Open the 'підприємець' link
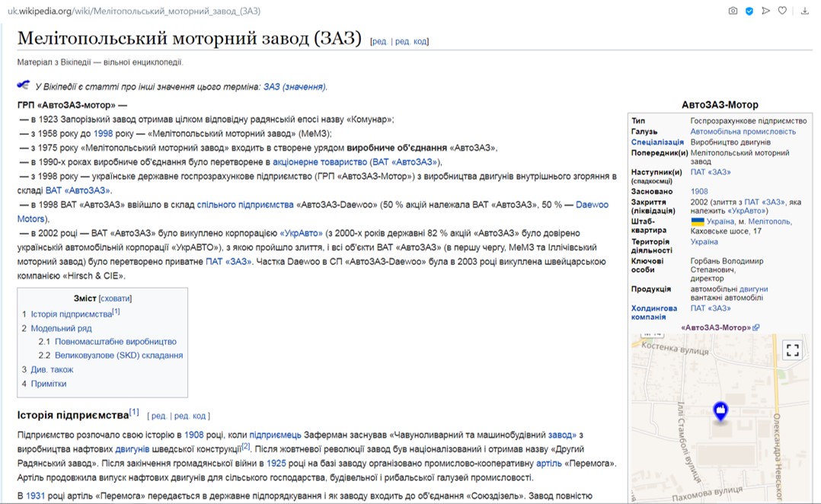This screenshot has height=504, width=821. (276, 435)
